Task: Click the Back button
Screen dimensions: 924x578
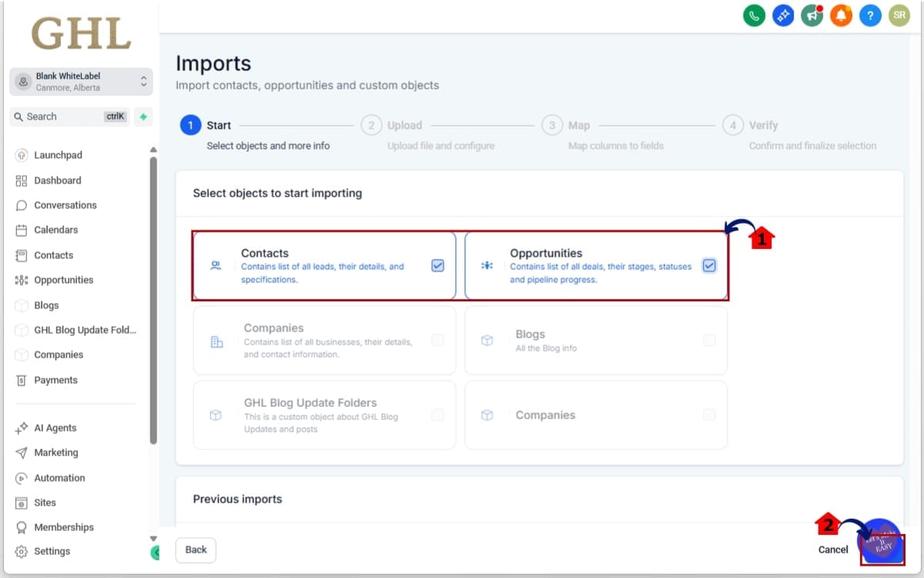Action: 195,549
